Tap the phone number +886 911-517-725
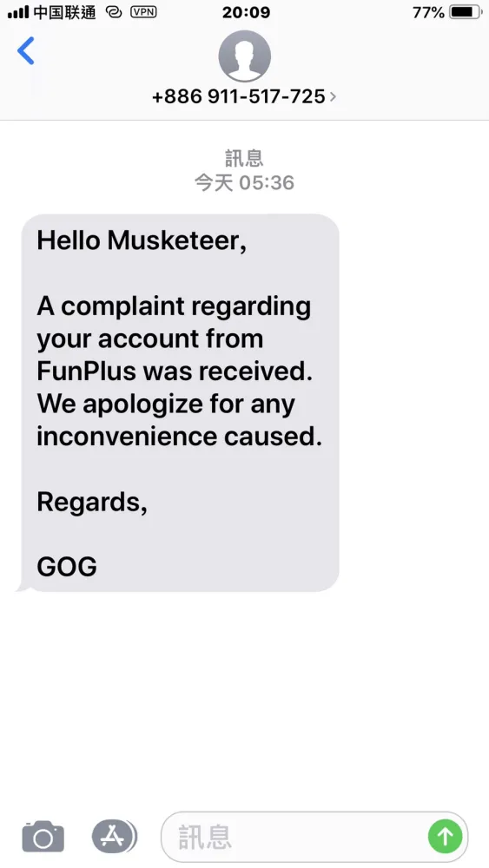The width and height of the screenshot is (489, 868). click(239, 96)
